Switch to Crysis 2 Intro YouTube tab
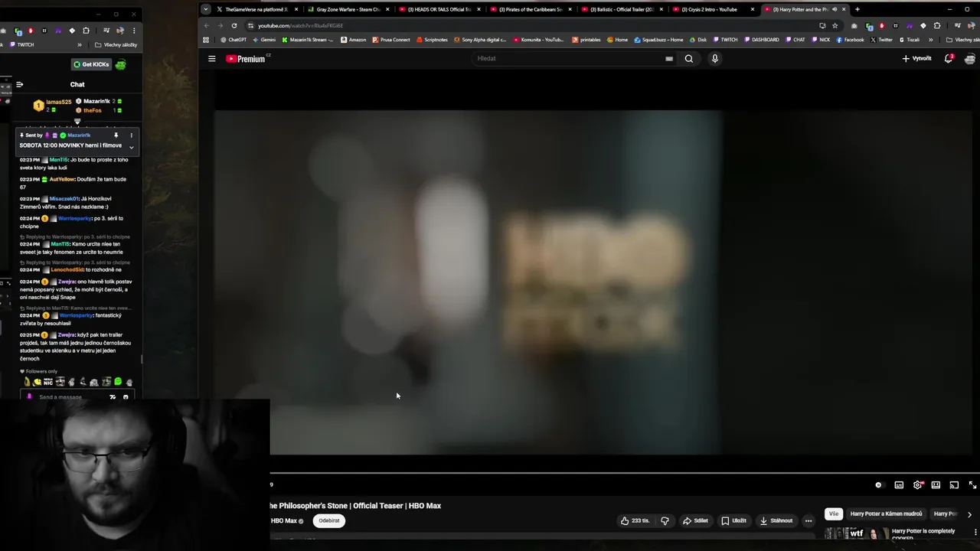The image size is (980, 551). point(713,9)
